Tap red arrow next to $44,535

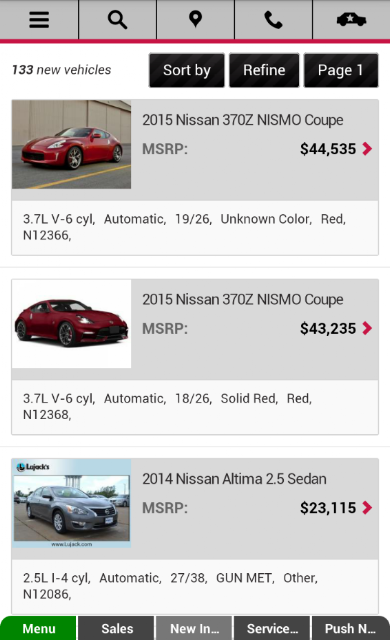coord(367,149)
